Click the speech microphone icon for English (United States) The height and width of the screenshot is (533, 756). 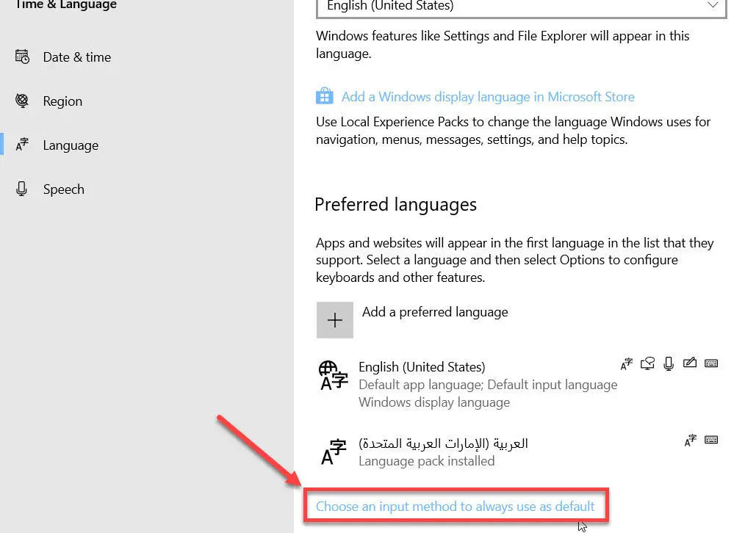pos(669,363)
